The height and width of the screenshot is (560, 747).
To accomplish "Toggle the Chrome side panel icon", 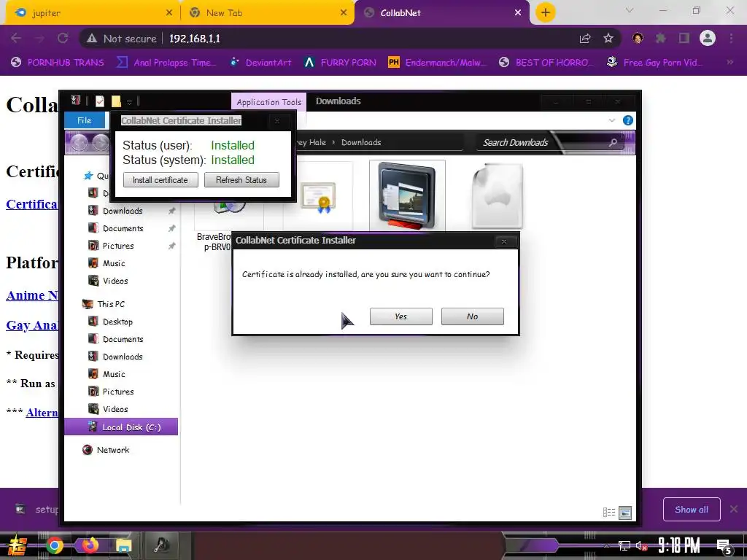I will tap(684, 39).
